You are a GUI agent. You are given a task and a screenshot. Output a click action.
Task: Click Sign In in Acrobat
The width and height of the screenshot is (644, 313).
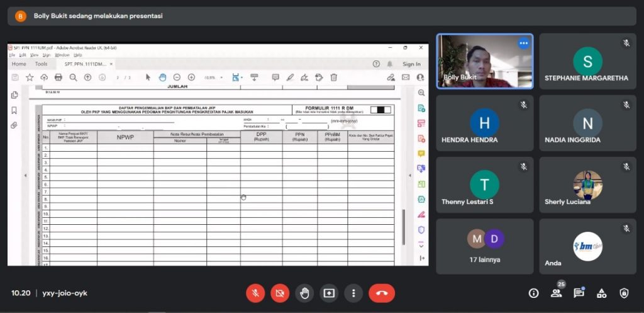click(x=411, y=64)
